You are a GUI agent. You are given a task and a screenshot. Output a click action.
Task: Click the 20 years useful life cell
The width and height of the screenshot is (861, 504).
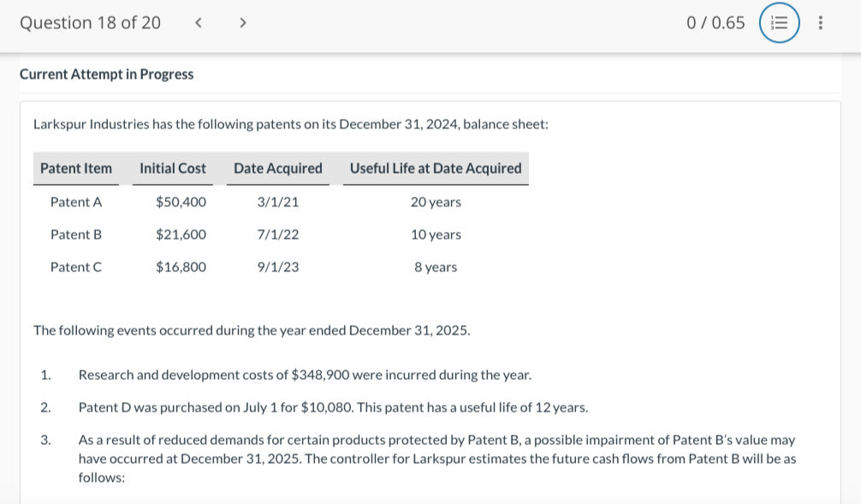point(436,202)
